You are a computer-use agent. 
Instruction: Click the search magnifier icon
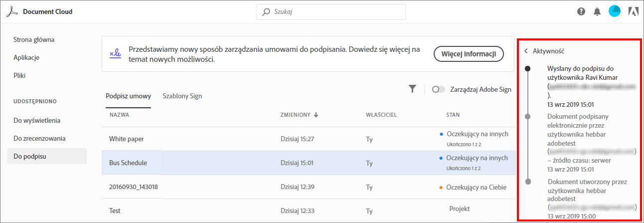coord(266,11)
